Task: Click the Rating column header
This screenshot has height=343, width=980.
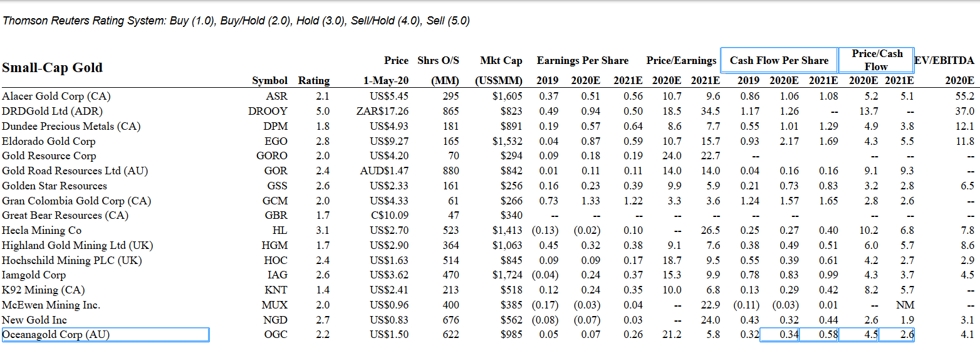Action: [x=313, y=80]
